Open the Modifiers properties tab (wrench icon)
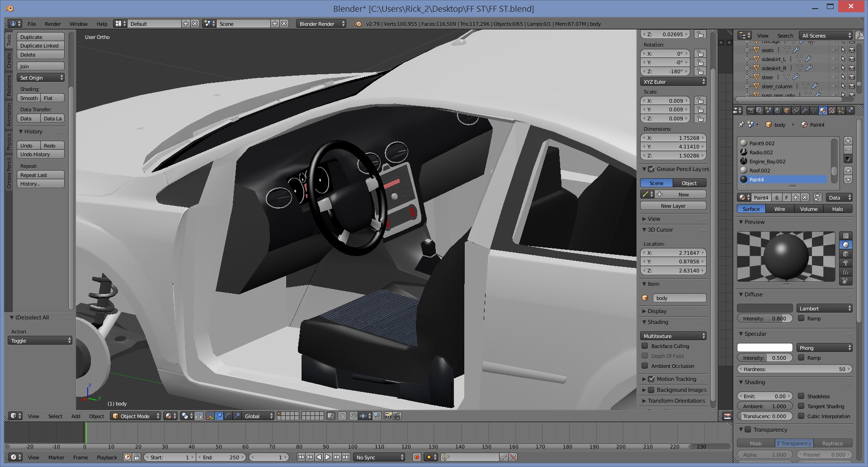The width and height of the screenshot is (868, 467). [805, 110]
